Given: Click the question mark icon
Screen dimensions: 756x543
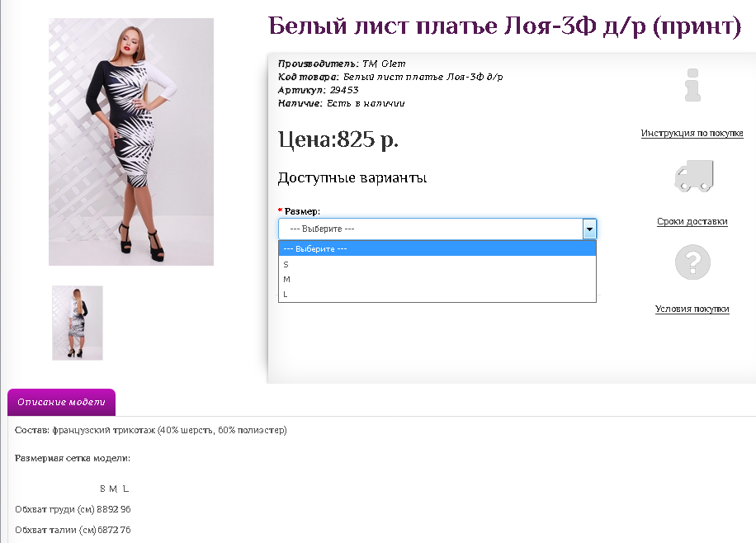Looking at the screenshot, I should pos(692,262).
